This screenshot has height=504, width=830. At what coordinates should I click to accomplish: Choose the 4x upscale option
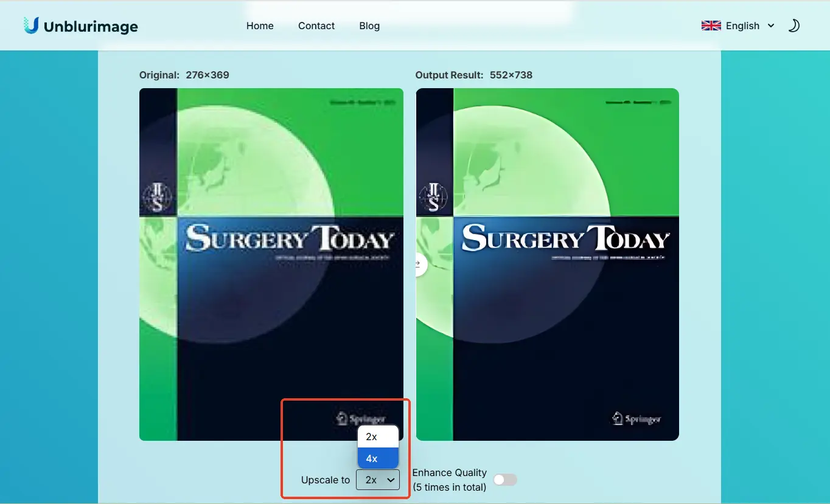pos(378,458)
